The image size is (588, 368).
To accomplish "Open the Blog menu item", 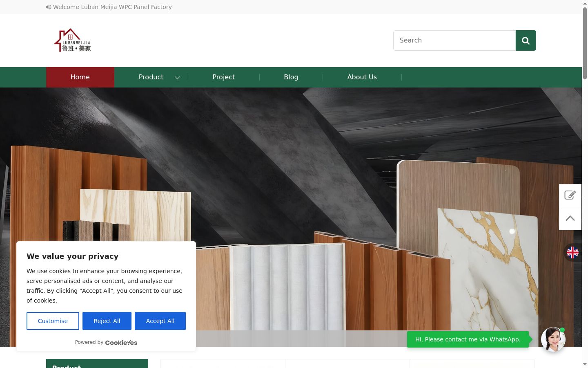I will coord(291,77).
